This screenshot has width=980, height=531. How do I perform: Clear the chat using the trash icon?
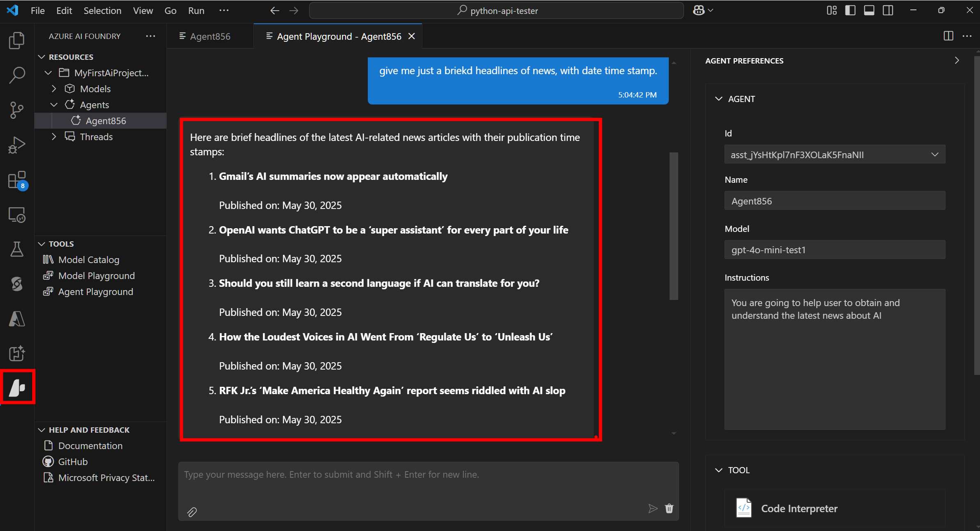tap(669, 508)
